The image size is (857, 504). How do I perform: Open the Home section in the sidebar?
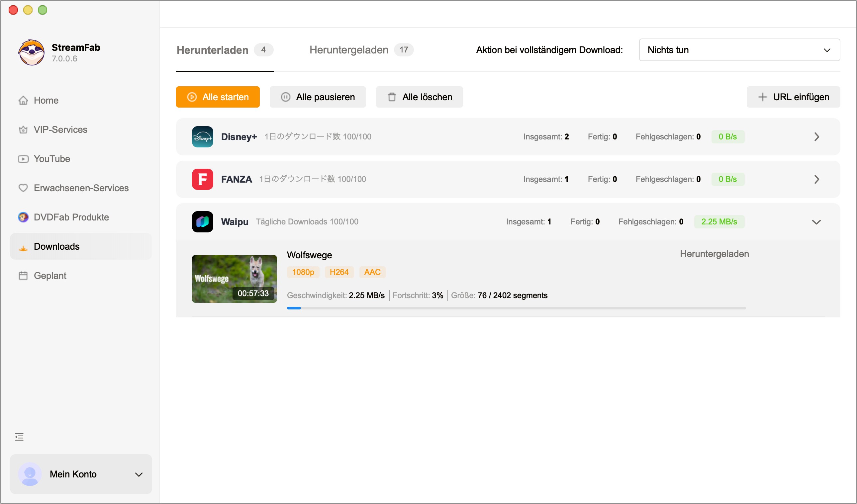click(x=46, y=100)
